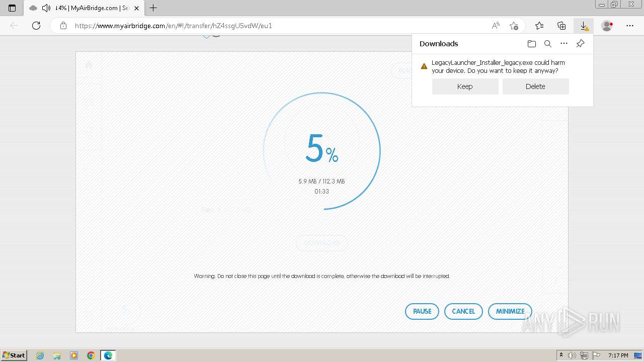Mute the MyAirBridge tab audio icon
The image size is (644, 362).
click(46, 8)
